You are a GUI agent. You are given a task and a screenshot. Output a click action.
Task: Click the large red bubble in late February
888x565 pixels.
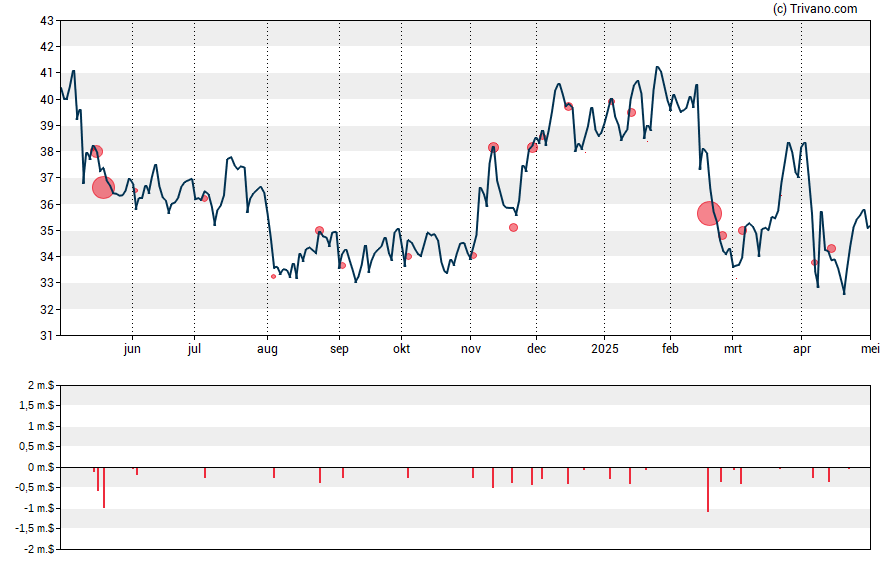[x=709, y=213]
